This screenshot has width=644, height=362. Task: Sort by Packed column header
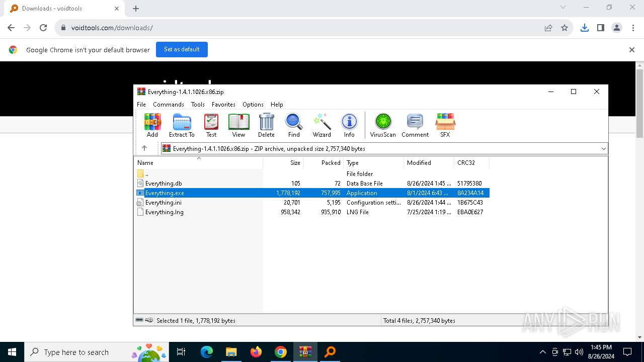(324, 163)
